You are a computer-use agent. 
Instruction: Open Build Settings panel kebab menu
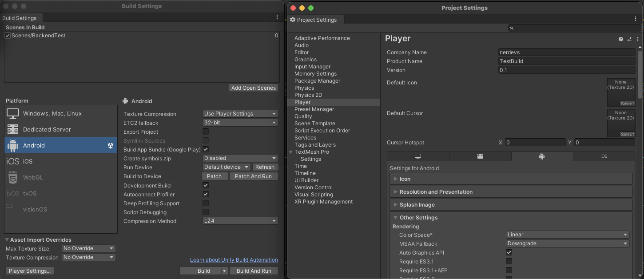277,17
